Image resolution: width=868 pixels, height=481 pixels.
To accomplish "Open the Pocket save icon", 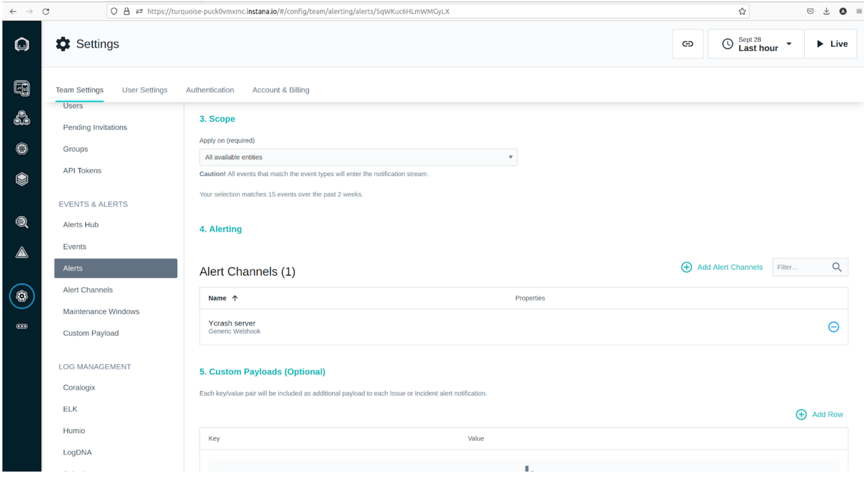I will [x=810, y=11].
